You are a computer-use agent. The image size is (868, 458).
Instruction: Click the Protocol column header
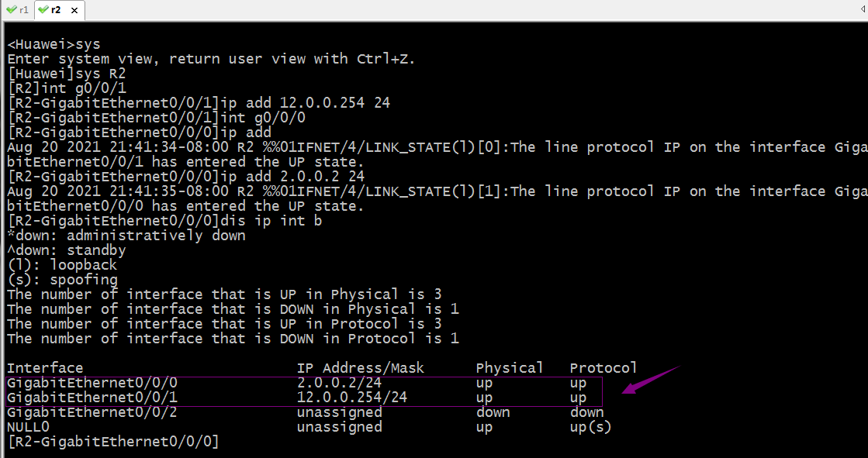point(603,368)
